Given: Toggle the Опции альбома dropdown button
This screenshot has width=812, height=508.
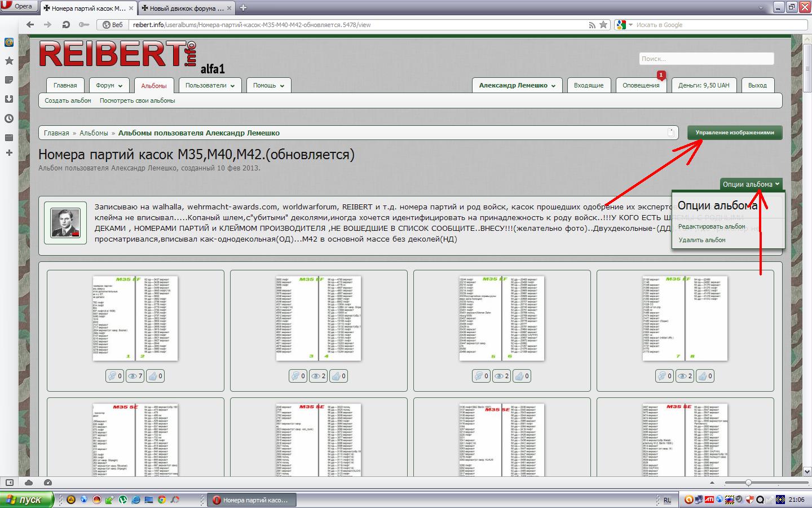Looking at the screenshot, I should point(751,185).
